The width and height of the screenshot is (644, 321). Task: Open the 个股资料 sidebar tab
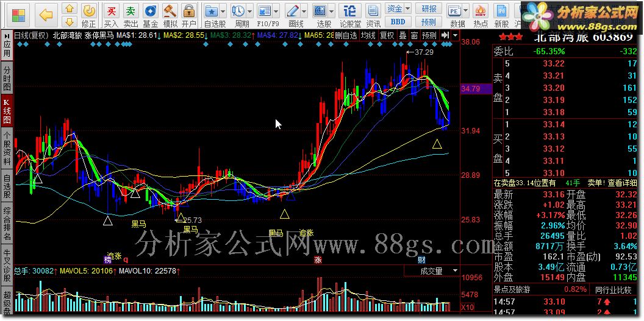(x=7, y=149)
